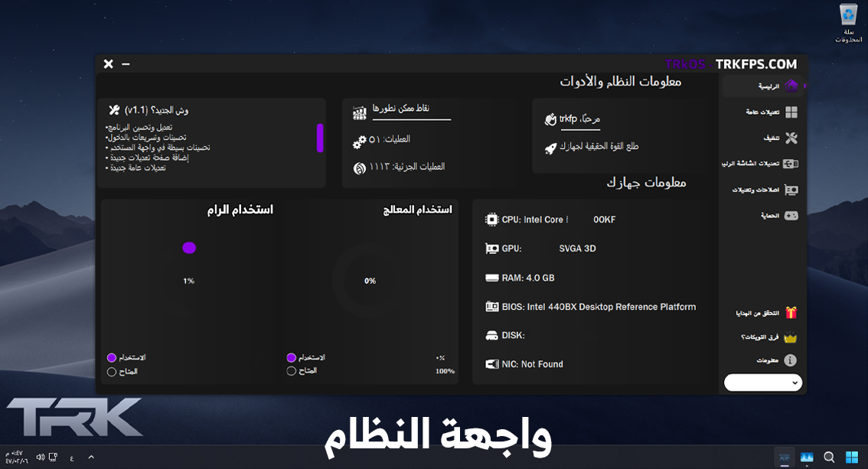Expand the taskbar hidden icons chevron
The width and height of the screenshot is (868, 469).
click(x=91, y=457)
